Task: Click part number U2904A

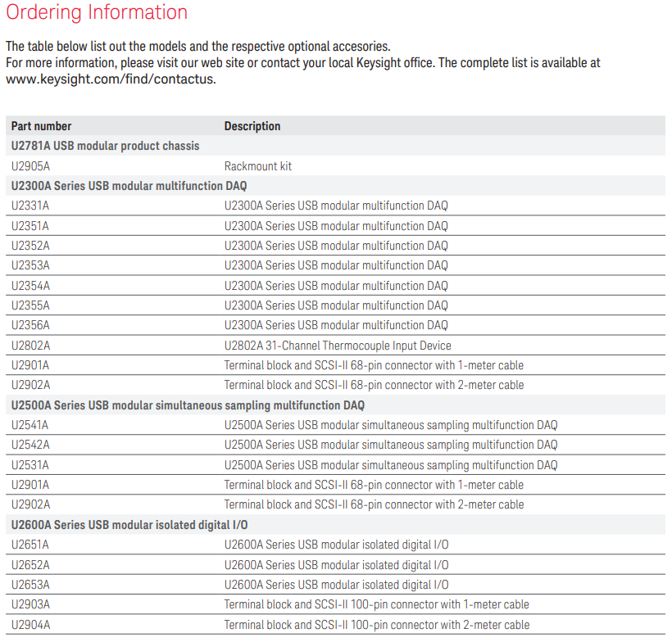Action: pyautogui.click(x=30, y=625)
